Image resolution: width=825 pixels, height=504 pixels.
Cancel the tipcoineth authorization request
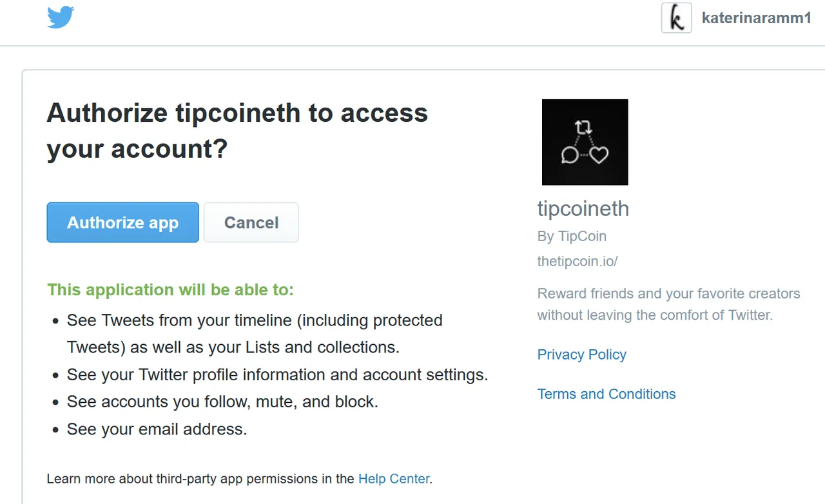(x=251, y=222)
